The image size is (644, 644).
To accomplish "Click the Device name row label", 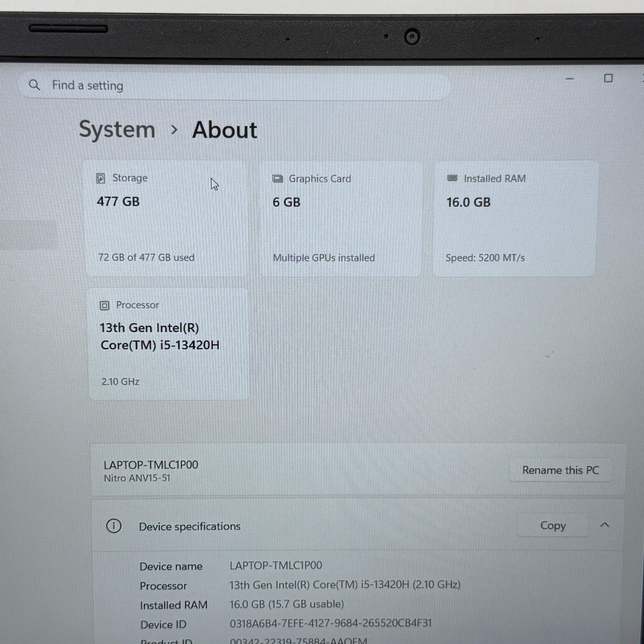I will click(x=171, y=566).
